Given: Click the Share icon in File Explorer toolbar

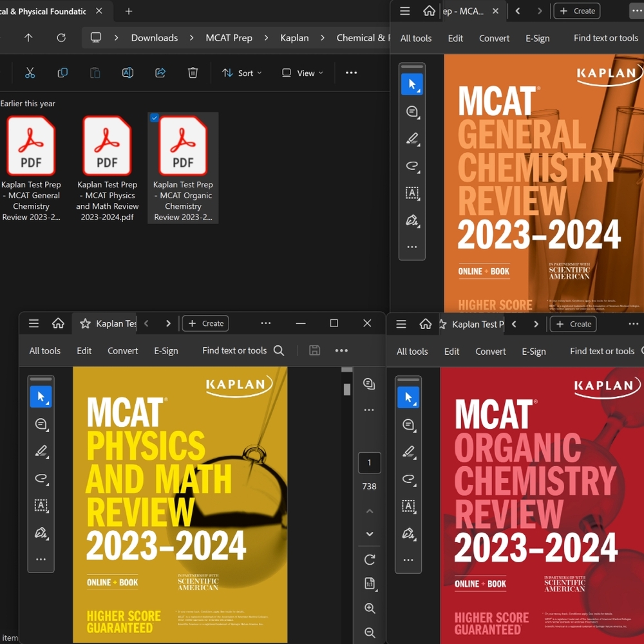Looking at the screenshot, I should pos(160,73).
